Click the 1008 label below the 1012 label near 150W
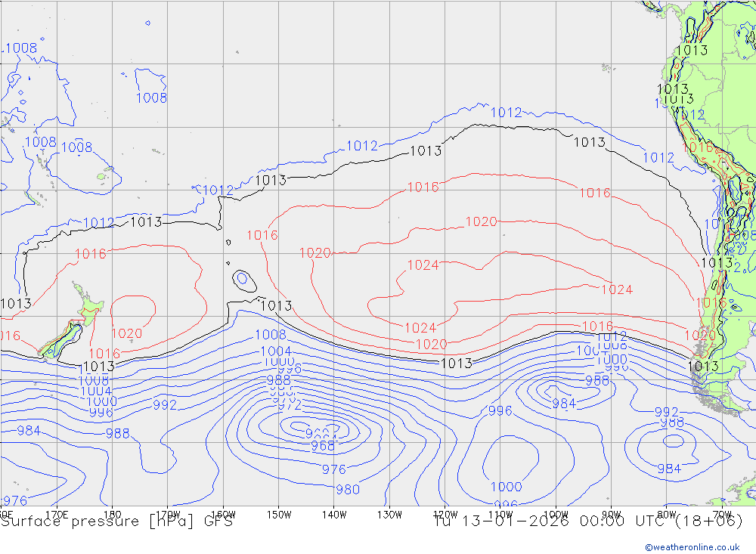 (x=271, y=335)
